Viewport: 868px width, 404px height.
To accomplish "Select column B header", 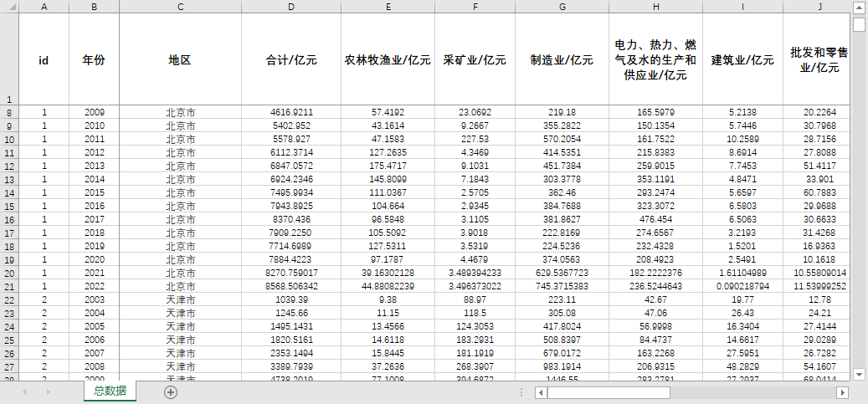I will (x=94, y=6).
